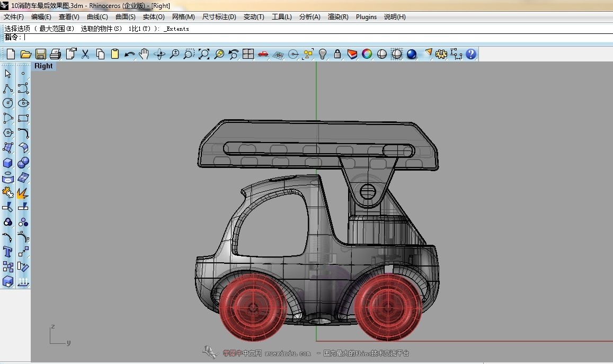Click the Dimension tool icon in the top toolbar
613x364 pixels.
(456, 54)
